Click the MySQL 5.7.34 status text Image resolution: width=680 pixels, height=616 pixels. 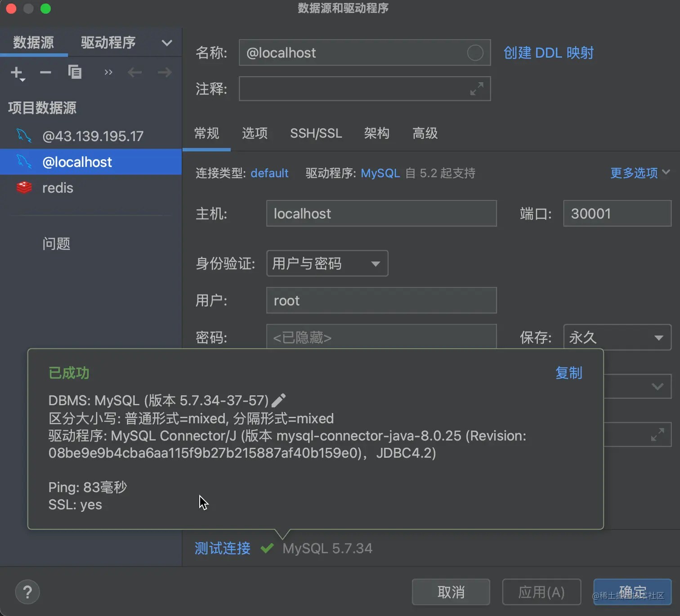327,548
